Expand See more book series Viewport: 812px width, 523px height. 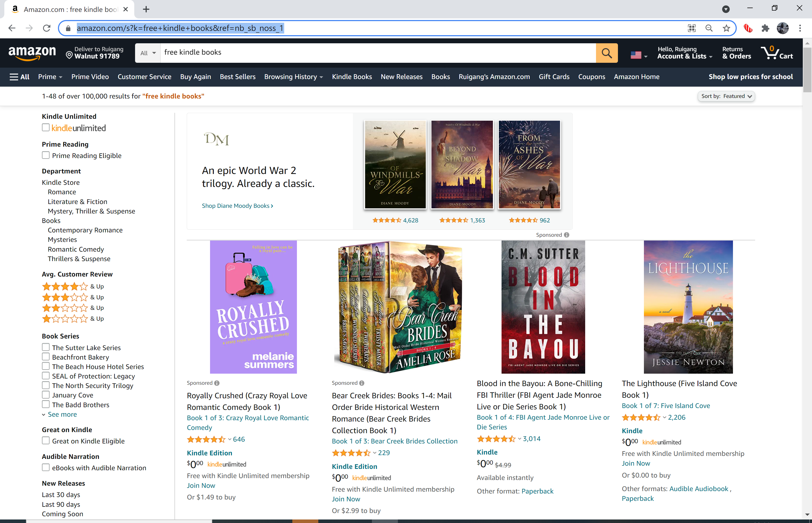[x=60, y=414]
